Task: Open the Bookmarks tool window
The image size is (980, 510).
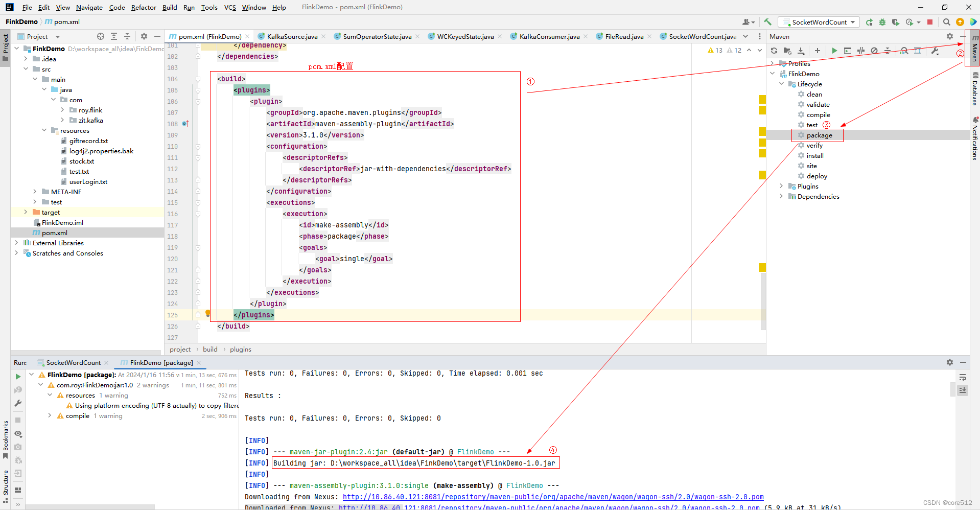Action: coord(6,439)
